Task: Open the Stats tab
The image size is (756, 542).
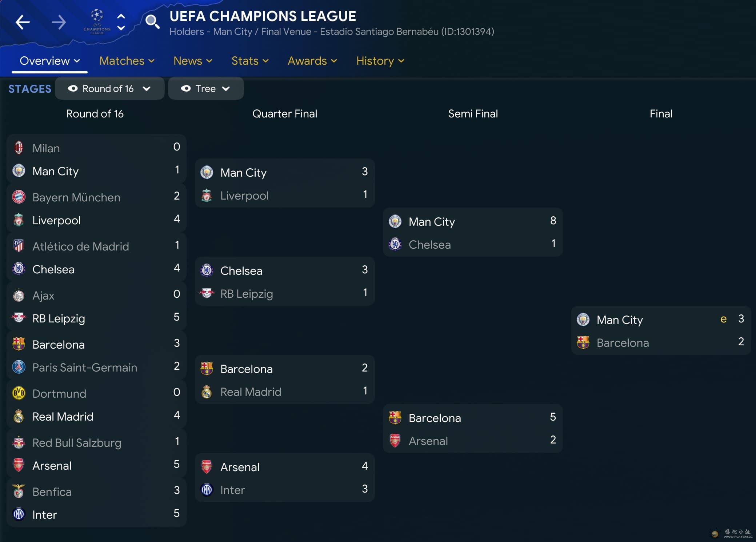Action: (250, 61)
